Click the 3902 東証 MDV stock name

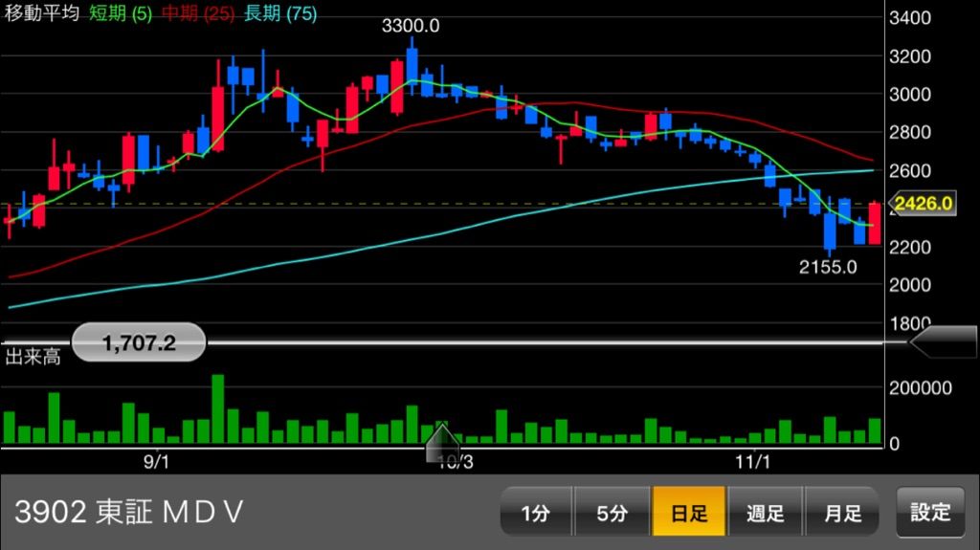tap(129, 512)
